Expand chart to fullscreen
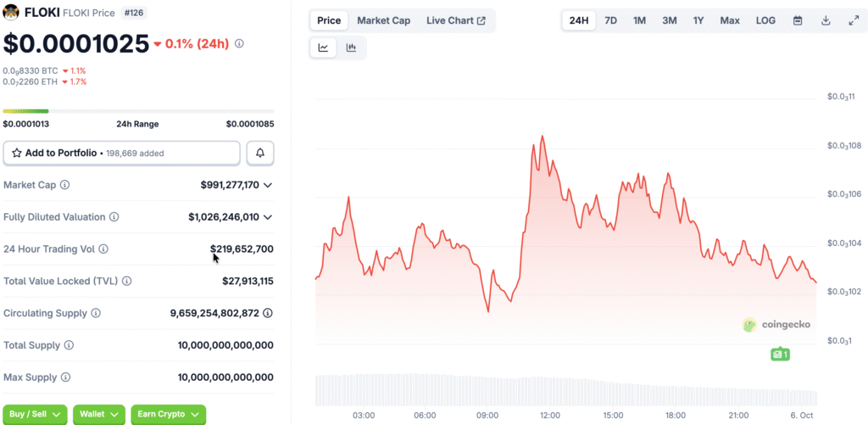 pyautogui.click(x=853, y=20)
